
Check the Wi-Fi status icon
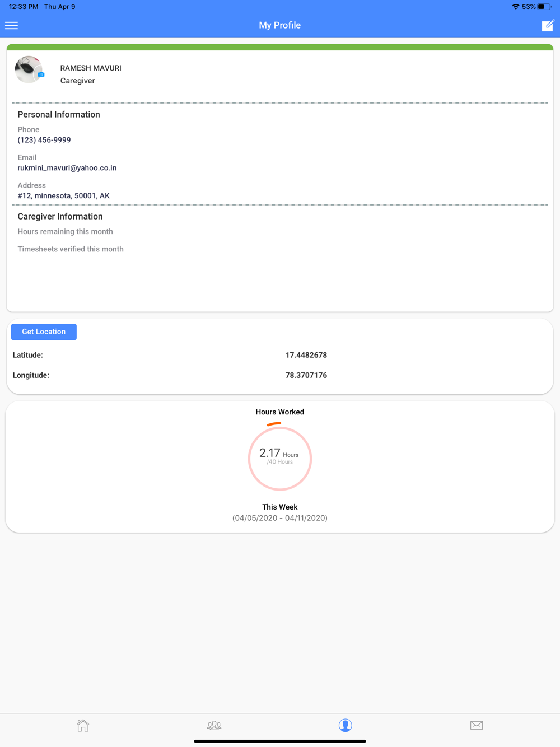(516, 7)
